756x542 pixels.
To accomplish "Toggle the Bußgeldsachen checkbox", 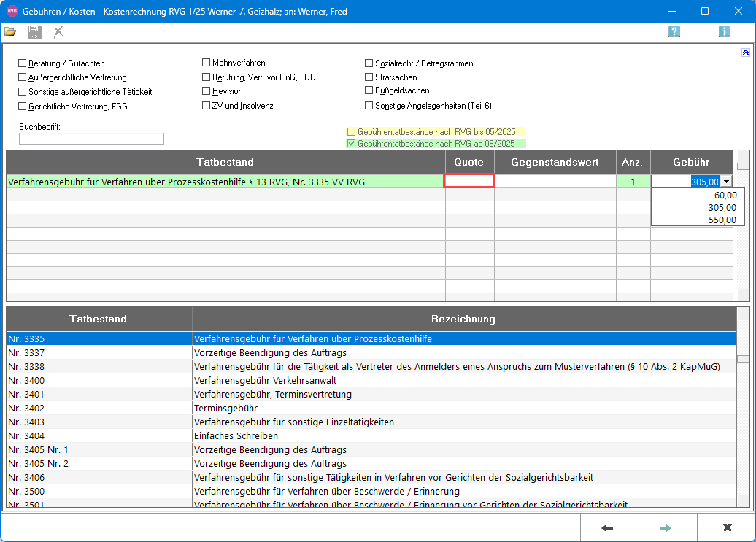I will click(369, 90).
